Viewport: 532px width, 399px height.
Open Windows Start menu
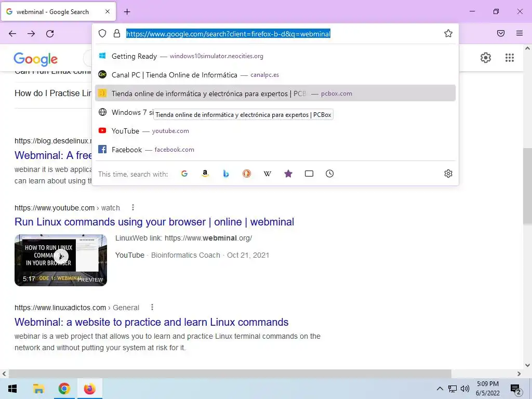click(12, 389)
